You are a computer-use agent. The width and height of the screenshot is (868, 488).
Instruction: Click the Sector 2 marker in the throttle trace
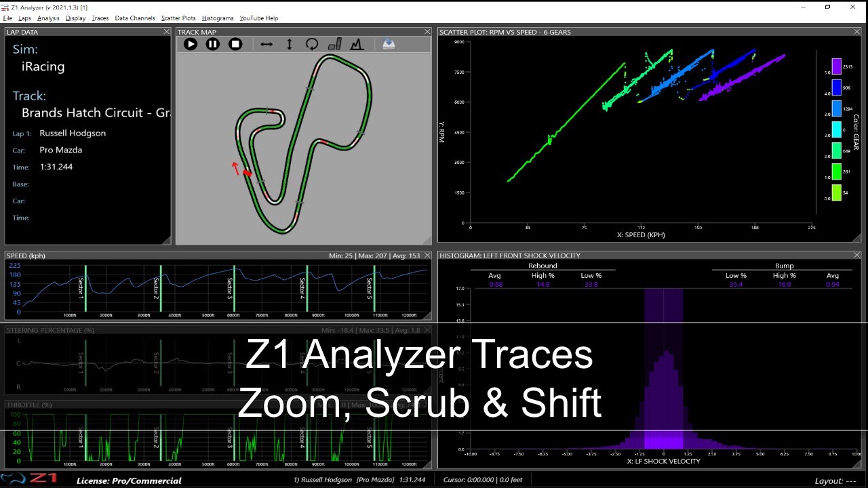(x=161, y=436)
